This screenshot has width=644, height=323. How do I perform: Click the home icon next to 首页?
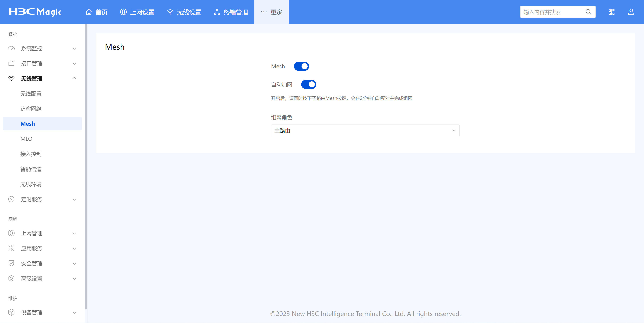pyautogui.click(x=89, y=12)
